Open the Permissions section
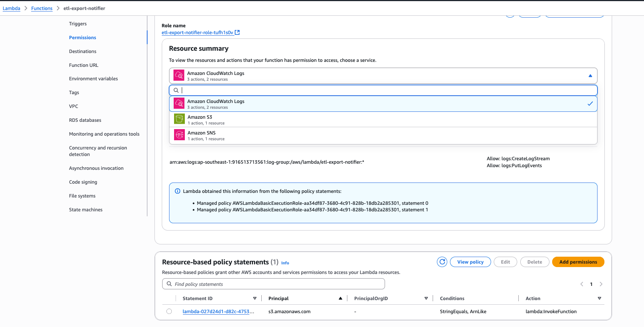The width and height of the screenshot is (644, 327). point(83,38)
